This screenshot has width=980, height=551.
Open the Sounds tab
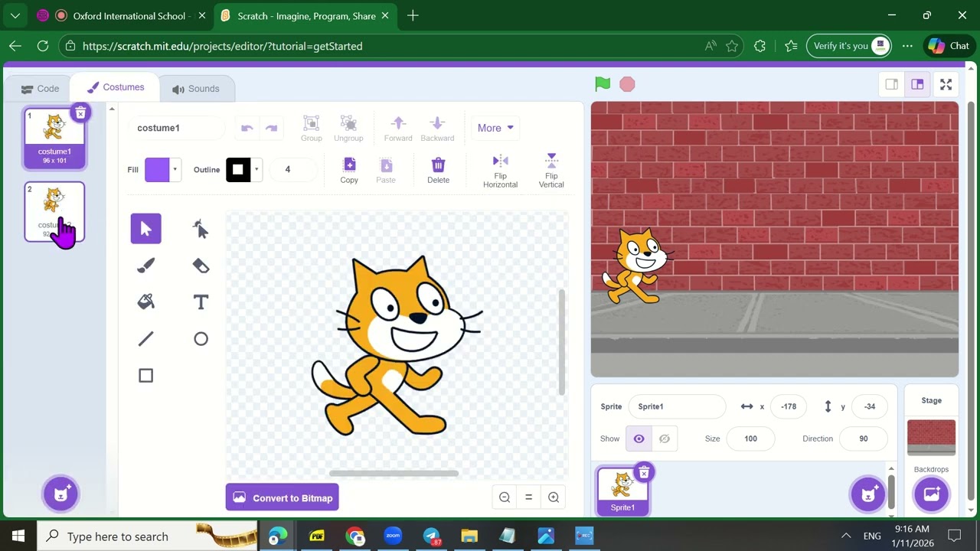pos(196,89)
